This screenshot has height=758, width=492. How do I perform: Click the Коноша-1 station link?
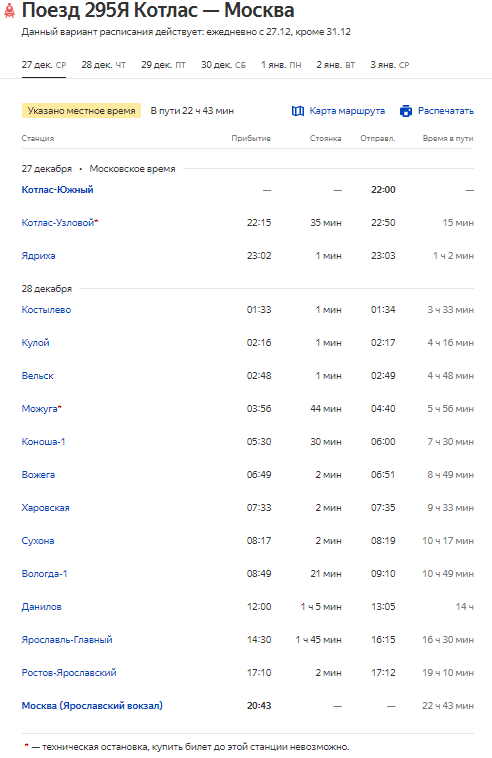pos(43,442)
